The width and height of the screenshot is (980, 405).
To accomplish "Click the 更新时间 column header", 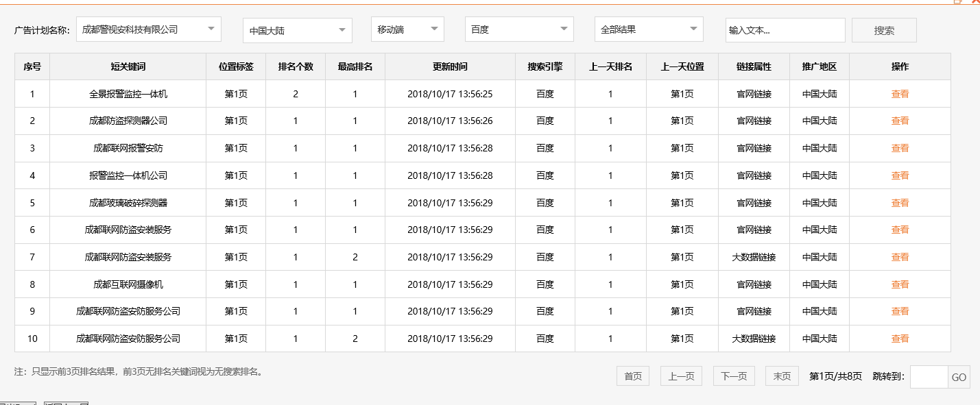I will click(x=450, y=66).
